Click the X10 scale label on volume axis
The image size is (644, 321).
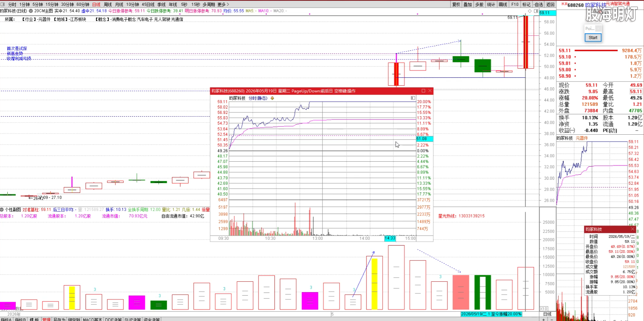tap(543, 309)
